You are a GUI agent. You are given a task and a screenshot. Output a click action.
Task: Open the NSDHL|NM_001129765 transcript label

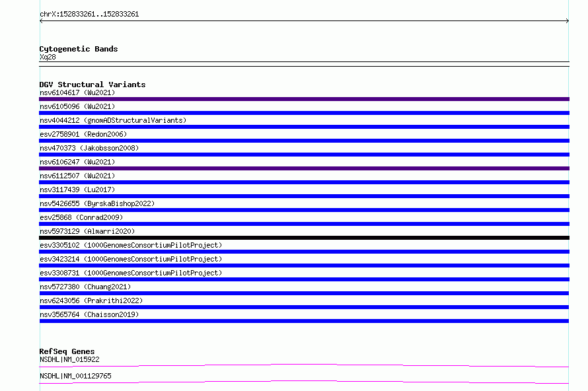coord(75,376)
